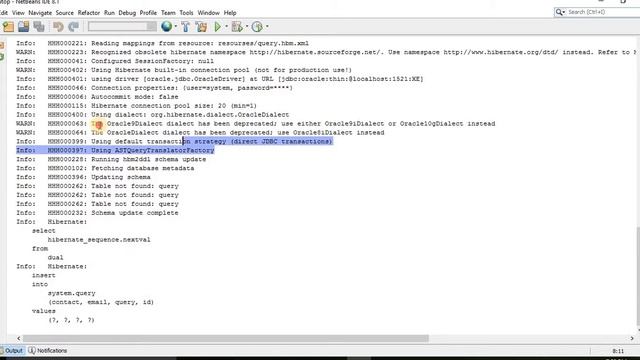640x360 pixels.
Task: Run the project with green play icon
Action: pos(218,27)
